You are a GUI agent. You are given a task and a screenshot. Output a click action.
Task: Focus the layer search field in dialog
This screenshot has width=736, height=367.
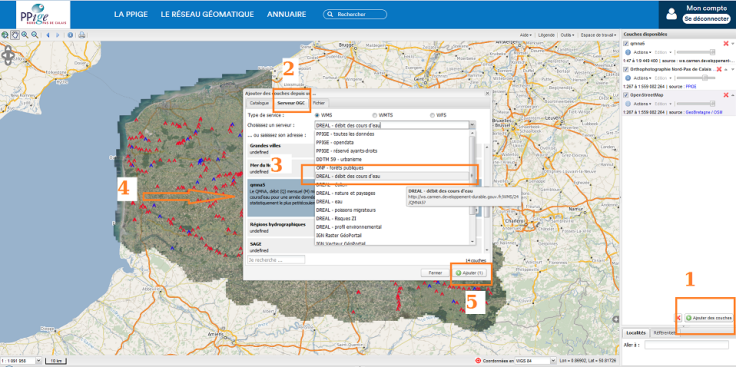[x=276, y=260]
